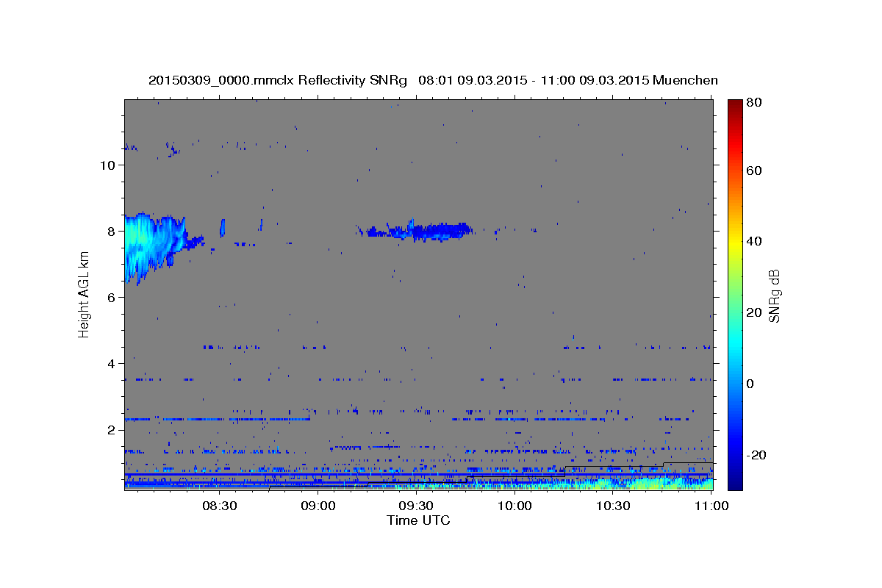The image size is (882, 588).
Task: Click the 10:30 time tick label
Action: pos(613,506)
